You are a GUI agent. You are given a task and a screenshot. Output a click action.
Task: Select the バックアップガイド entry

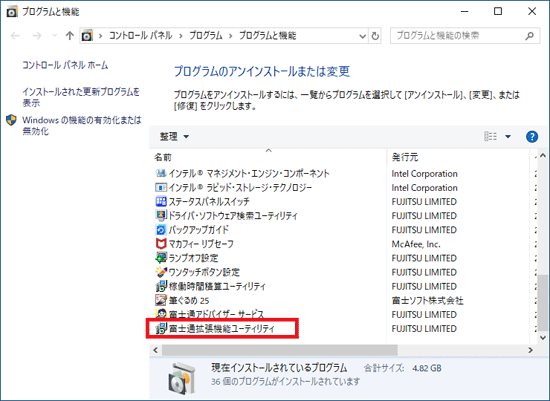[x=199, y=230]
